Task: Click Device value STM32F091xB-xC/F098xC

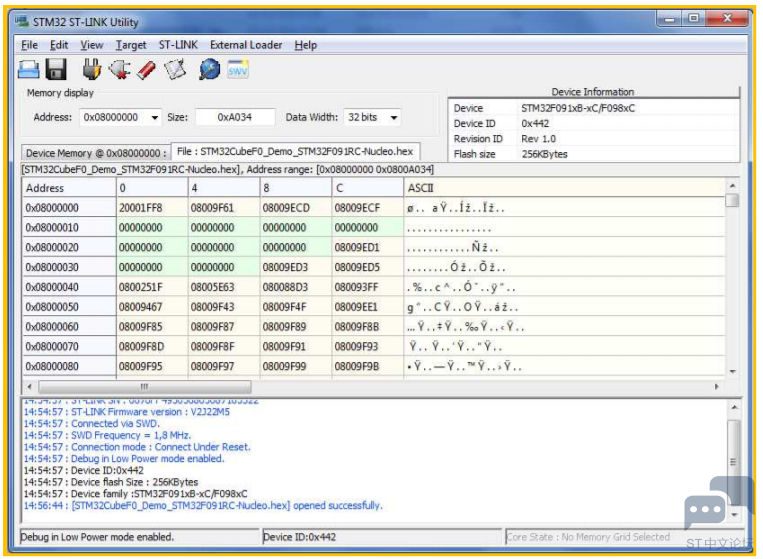Action: click(578, 108)
